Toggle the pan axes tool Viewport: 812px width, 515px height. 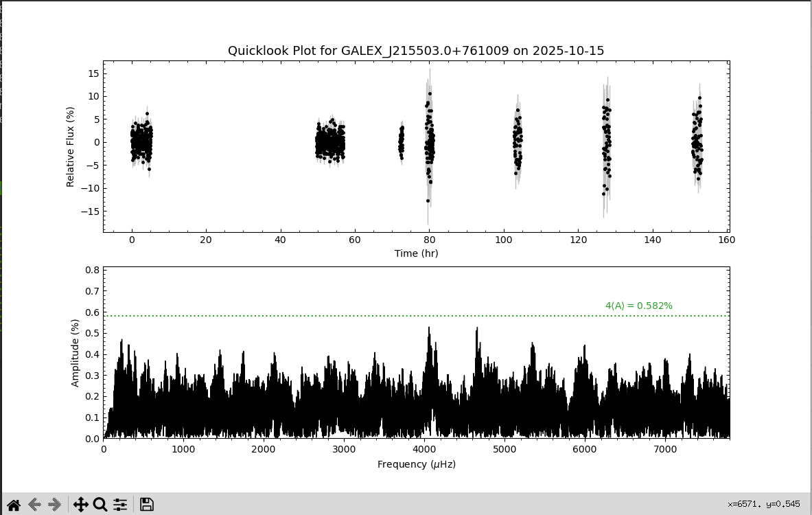(x=80, y=505)
